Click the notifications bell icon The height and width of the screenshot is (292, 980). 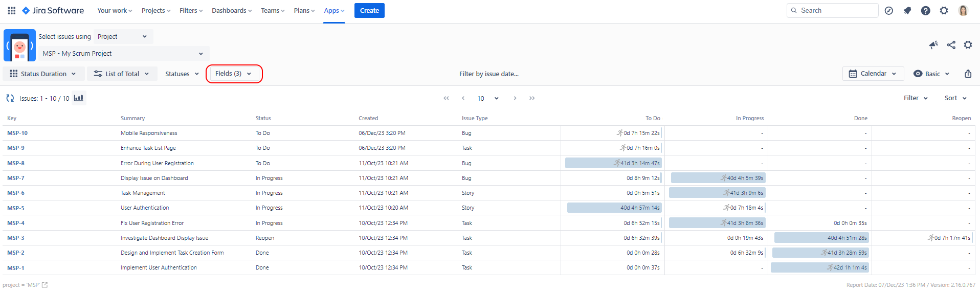[907, 10]
